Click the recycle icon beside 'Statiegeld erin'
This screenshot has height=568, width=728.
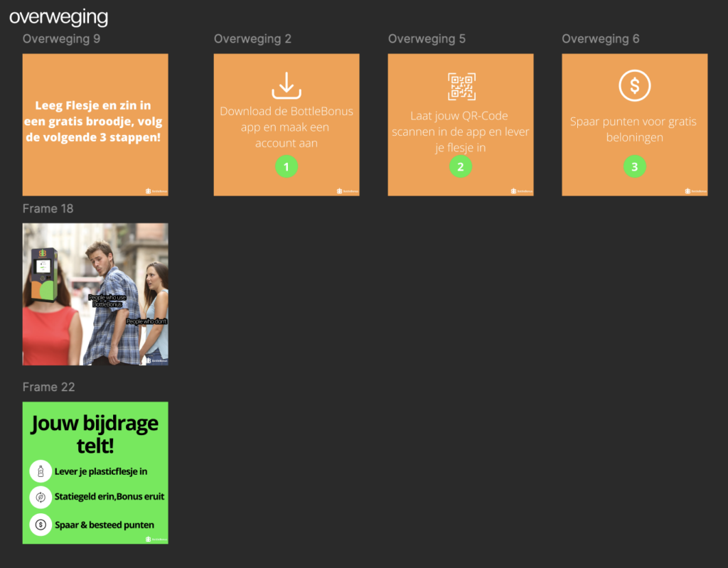click(x=41, y=497)
